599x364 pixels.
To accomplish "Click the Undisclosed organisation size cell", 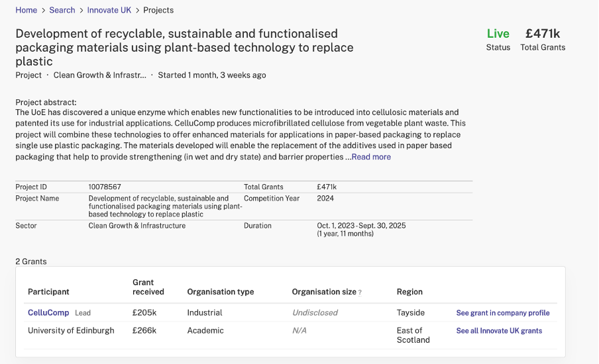I will 315,312.
